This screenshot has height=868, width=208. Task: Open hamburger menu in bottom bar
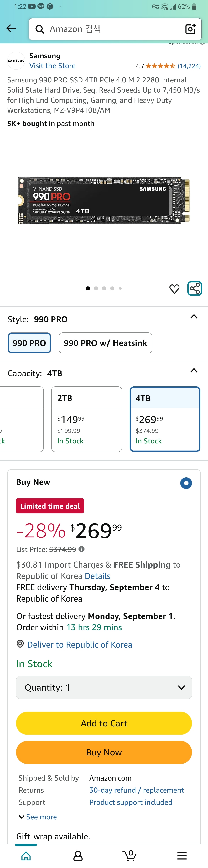182,855
